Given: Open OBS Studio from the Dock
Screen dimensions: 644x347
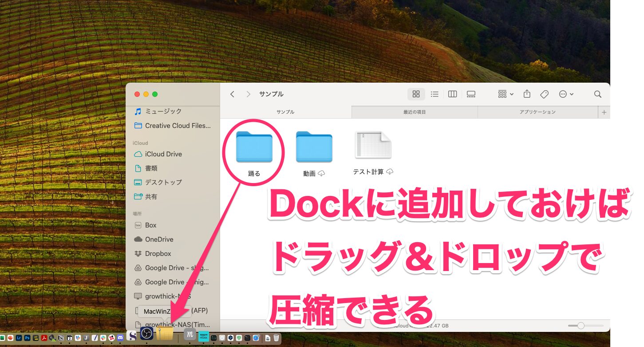Looking at the screenshot, I should tap(146, 333).
